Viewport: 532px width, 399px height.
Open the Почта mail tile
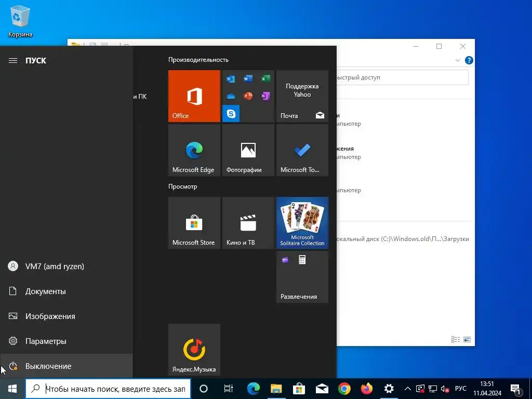(302, 96)
